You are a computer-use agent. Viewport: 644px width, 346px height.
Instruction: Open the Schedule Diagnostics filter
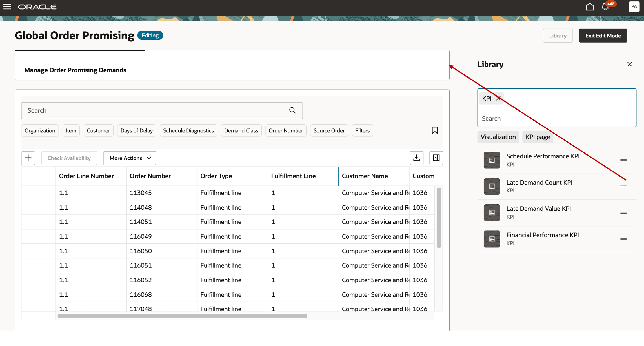188,130
